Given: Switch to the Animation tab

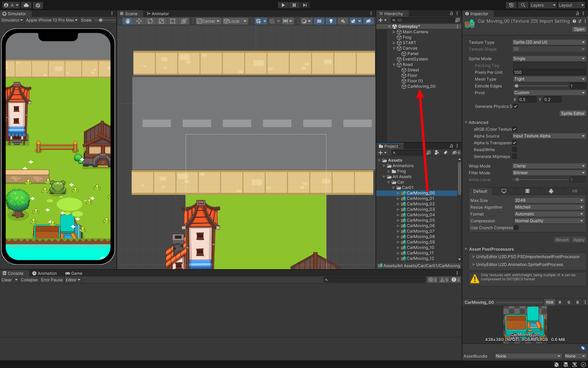Looking at the screenshot, I should coord(44,273).
